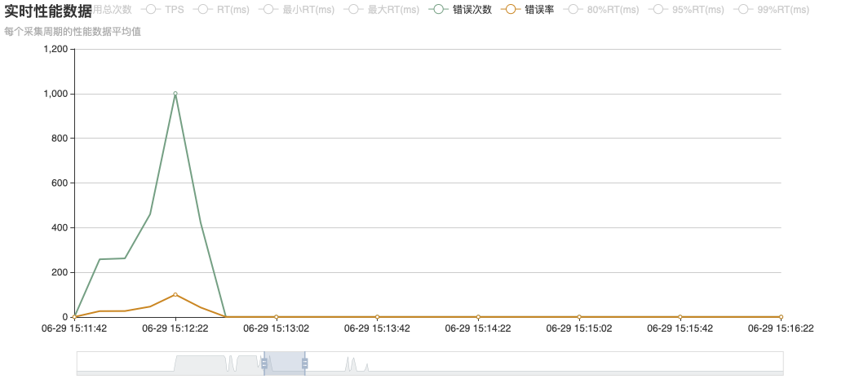
Task: Click the data point at 15:13:02
Action: coord(276,317)
